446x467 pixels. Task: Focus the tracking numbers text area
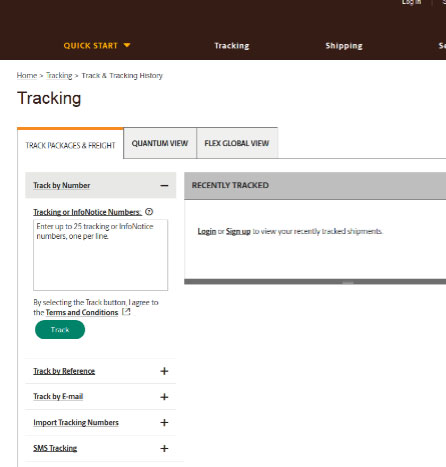coord(100,255)
